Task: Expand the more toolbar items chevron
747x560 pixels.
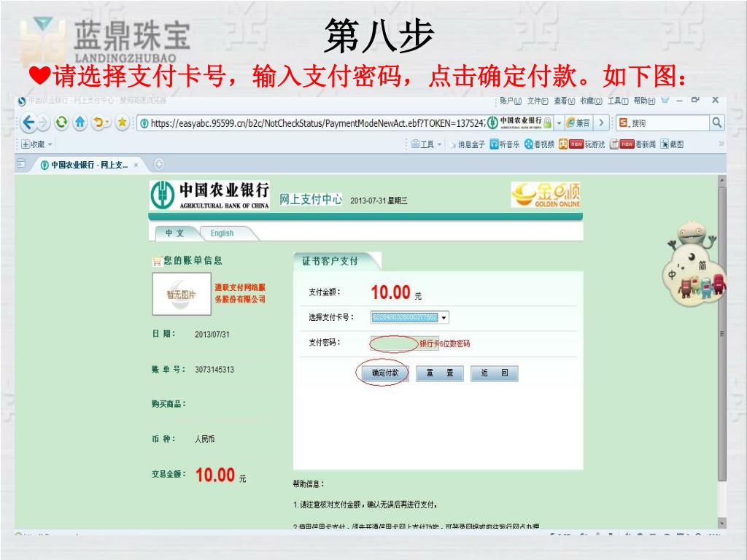Action: 721,144
